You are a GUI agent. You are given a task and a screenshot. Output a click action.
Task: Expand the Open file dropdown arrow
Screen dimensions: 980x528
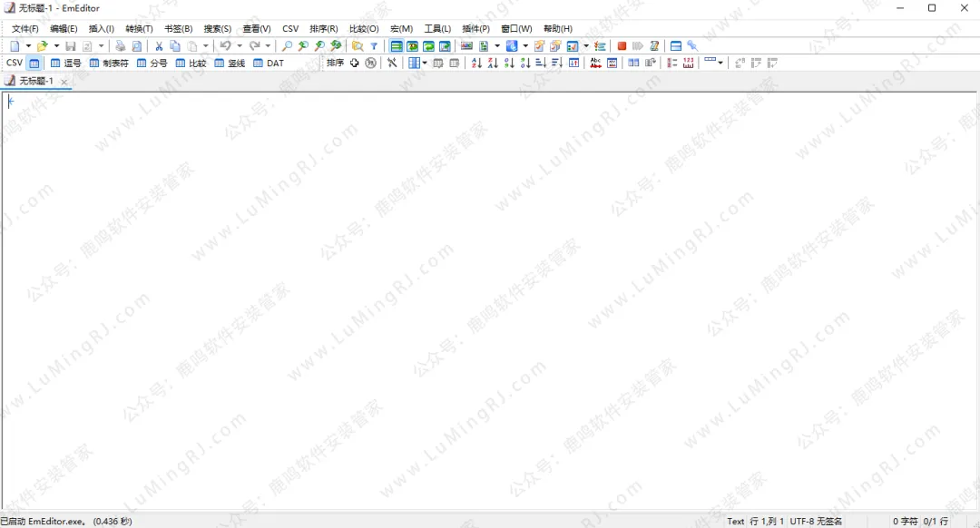click(x=56, y=46)
